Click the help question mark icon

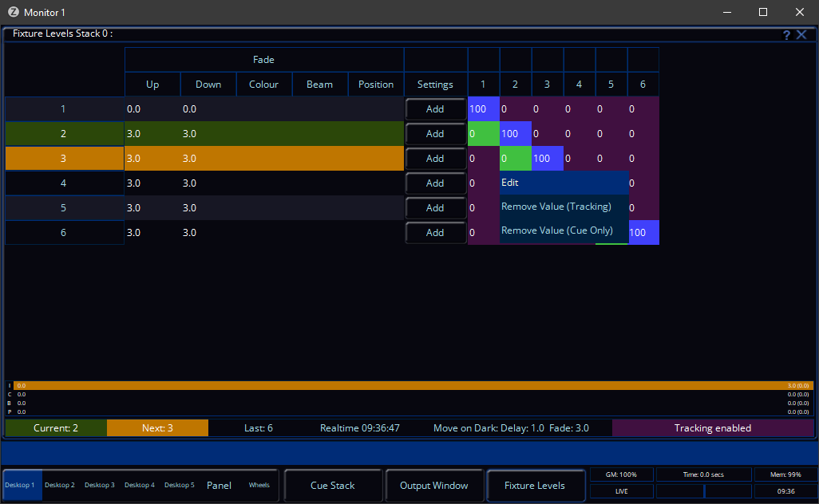tap(786, 35)
